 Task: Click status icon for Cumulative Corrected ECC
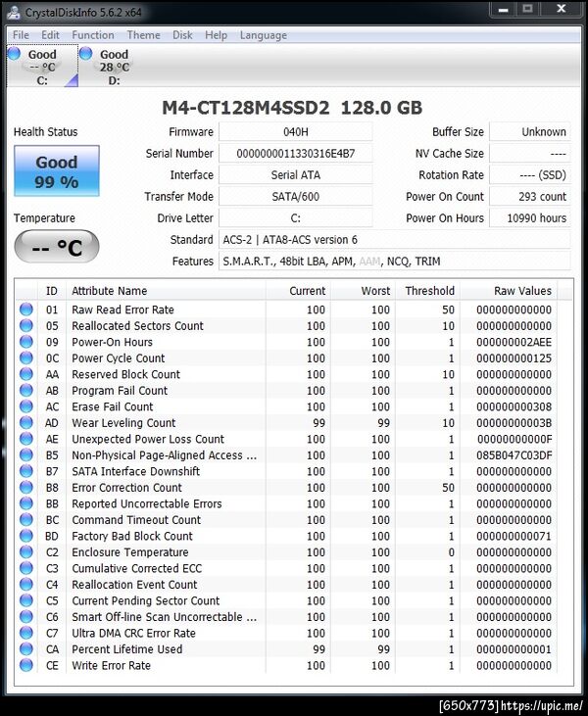26,568
